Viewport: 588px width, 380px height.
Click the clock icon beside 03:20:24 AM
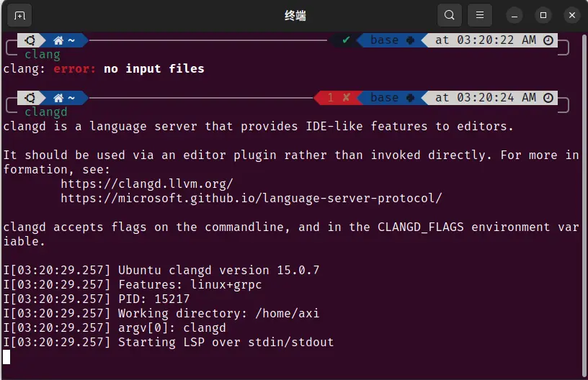548,98
